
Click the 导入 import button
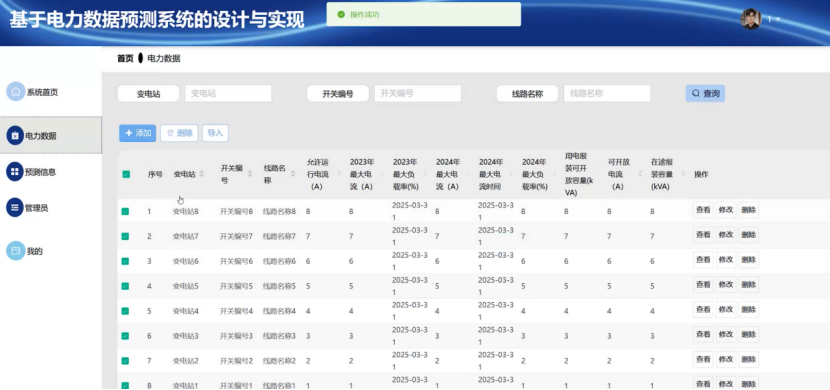215,133
